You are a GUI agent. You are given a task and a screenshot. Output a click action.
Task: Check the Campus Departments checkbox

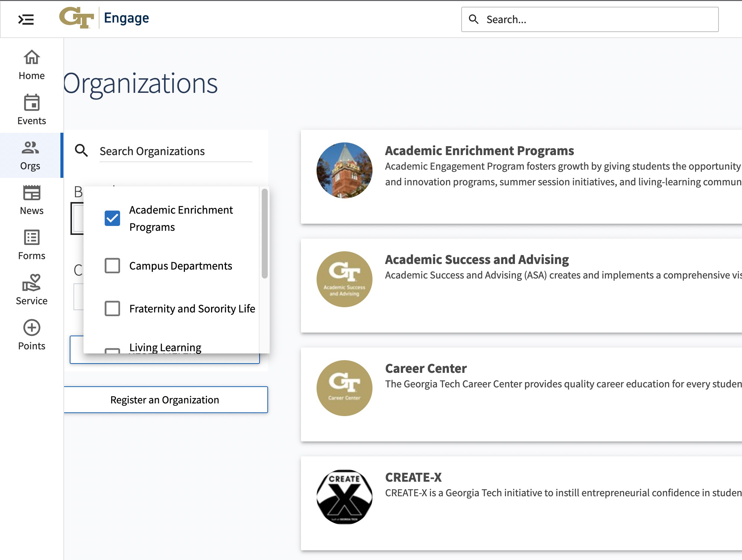tap(112, 266)
